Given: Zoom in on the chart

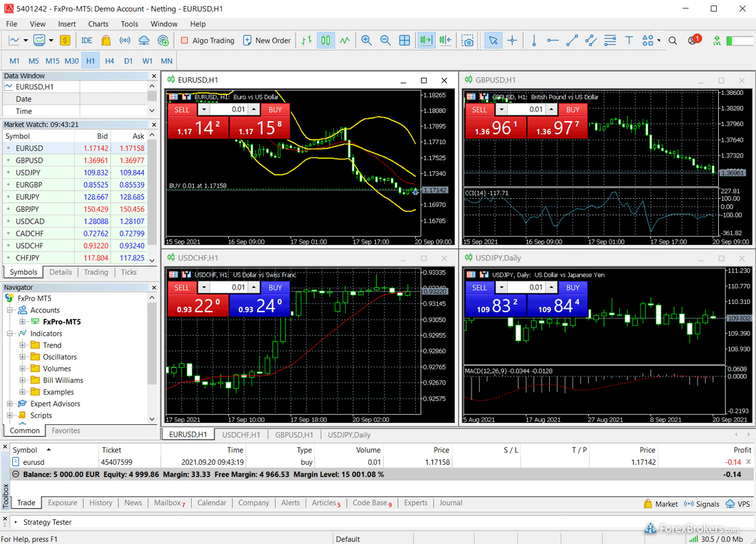Looking at the screenshot, I should tap(366, 41).
